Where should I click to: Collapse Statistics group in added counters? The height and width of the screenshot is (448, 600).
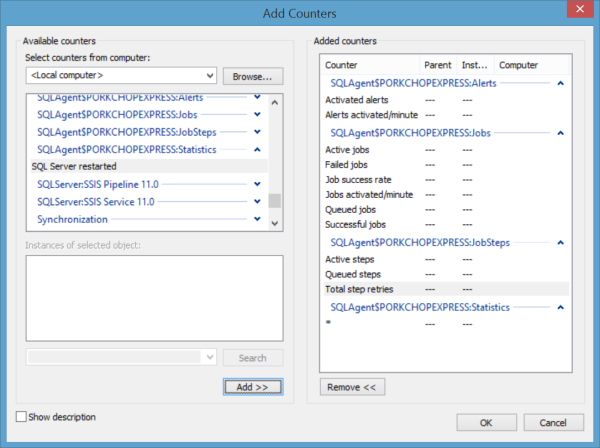pyautogui.click(x=561, y=307)
